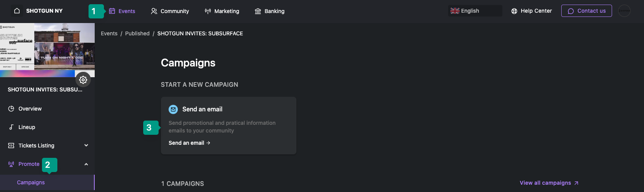Click the event banner thumbnail image
The width and height of the screenshot is (644, 192).
pos(47,50)
